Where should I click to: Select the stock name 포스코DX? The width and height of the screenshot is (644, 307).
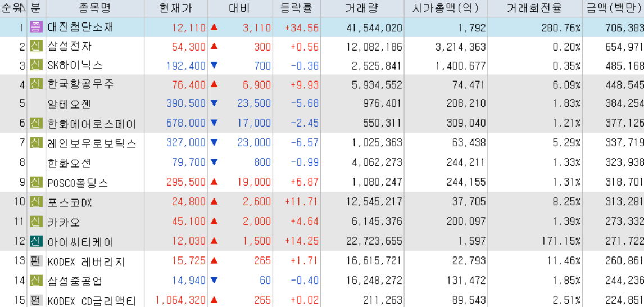coord(70,202)
